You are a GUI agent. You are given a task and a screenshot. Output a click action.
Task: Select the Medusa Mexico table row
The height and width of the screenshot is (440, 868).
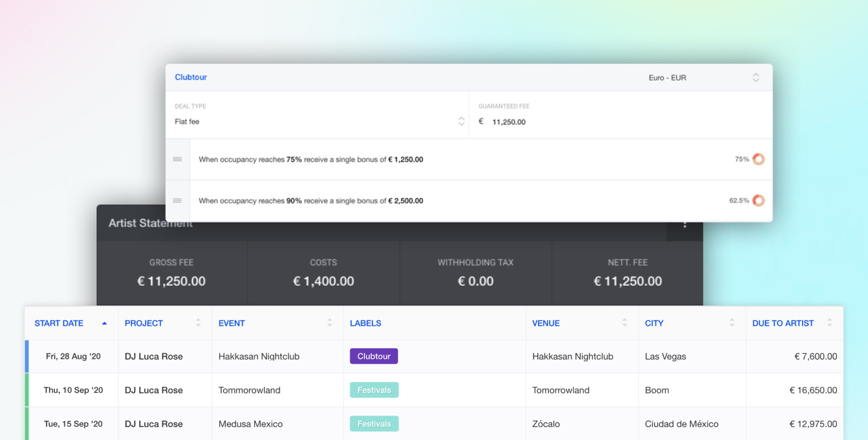click(x=275, y=424)
